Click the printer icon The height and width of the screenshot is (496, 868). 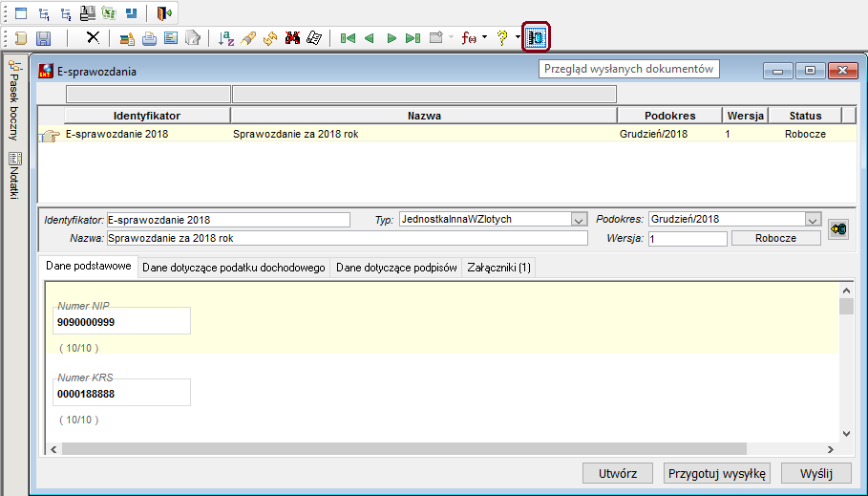149,38
